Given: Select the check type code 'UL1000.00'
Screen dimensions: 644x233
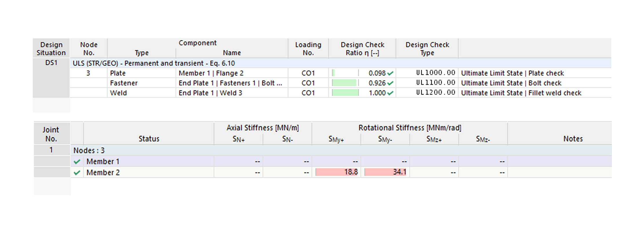Looking at the screenshot, I should tap(436, 73).
